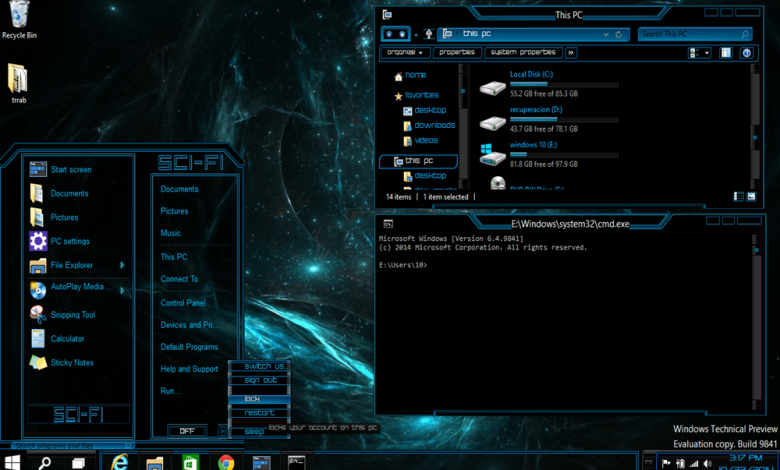The width and height of the screenshot is (780, 470).
Task: Launch Google Chrome from taskbar
Action: tap(226, 463)
